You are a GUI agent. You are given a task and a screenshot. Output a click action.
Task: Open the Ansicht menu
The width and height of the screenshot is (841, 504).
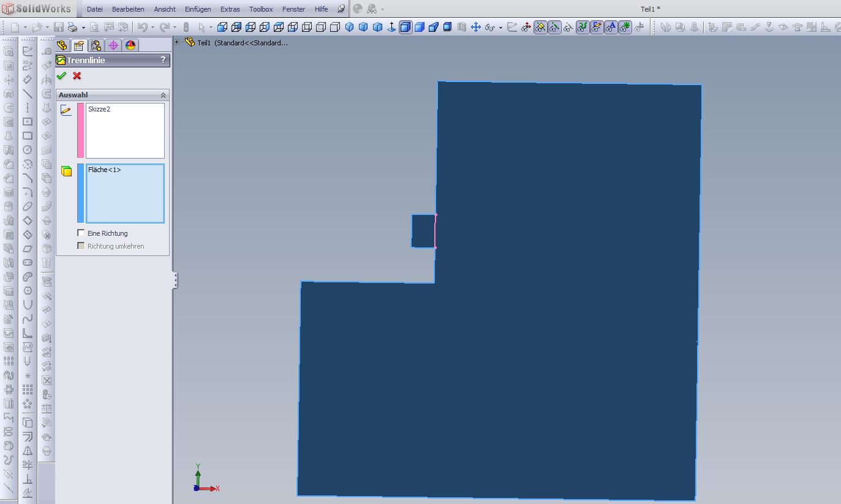[165, 9]
